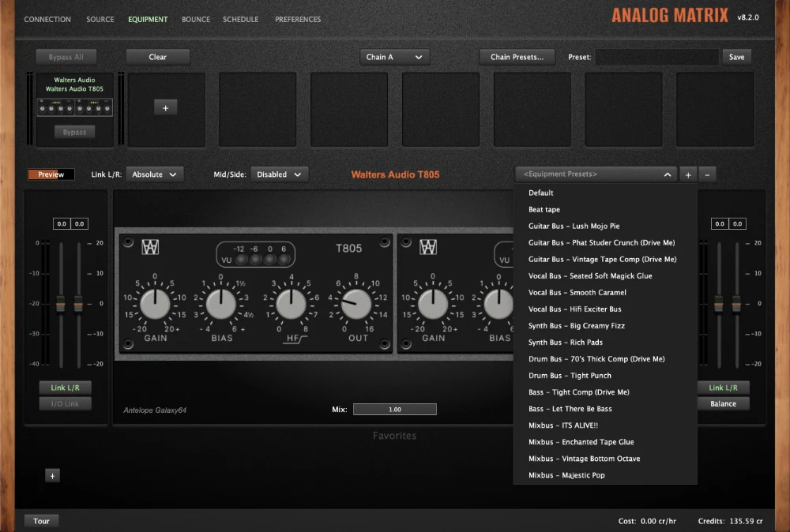
Task: Select the Walters Audio T805 chain slot thumbnail
Action: click(74, 107)
